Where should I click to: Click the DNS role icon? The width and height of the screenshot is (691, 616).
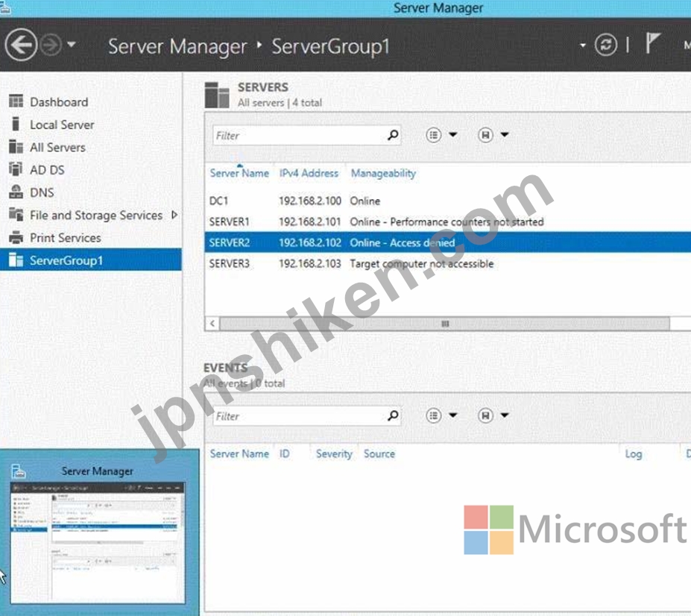tap(16, 192)
